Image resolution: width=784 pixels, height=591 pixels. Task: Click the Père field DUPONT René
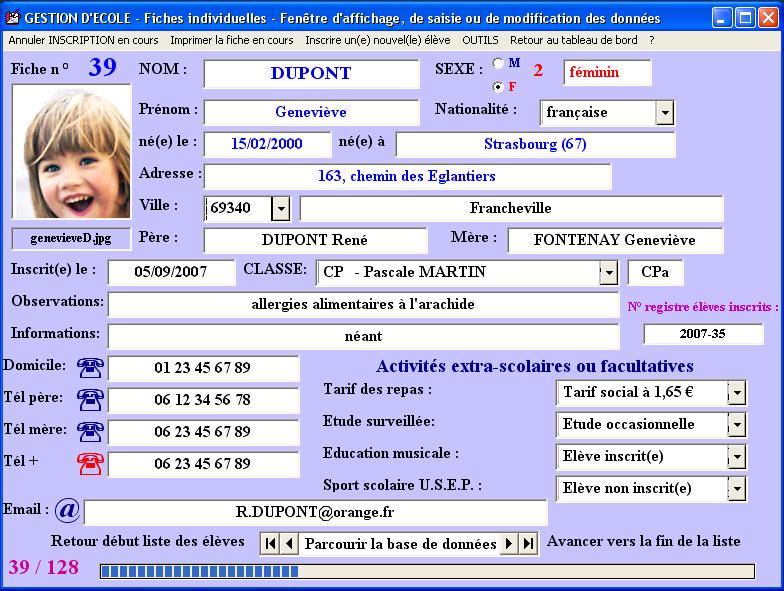pyautogui.click(x=315, y=240)
